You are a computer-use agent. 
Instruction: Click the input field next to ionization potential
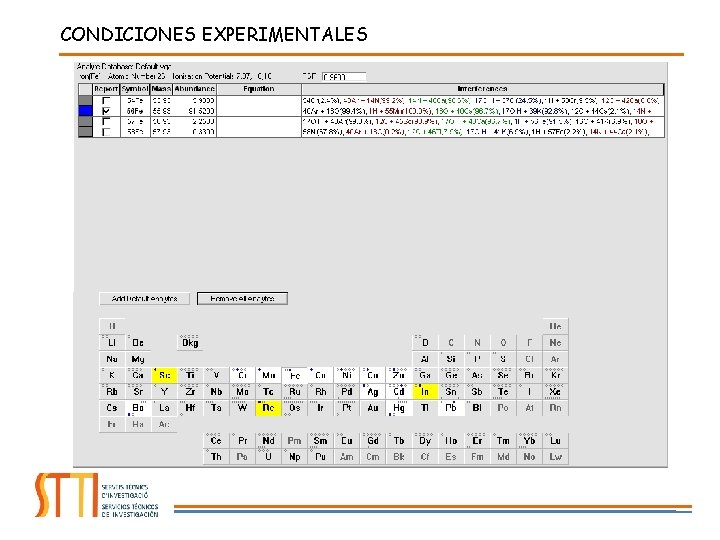pos(343,77)
